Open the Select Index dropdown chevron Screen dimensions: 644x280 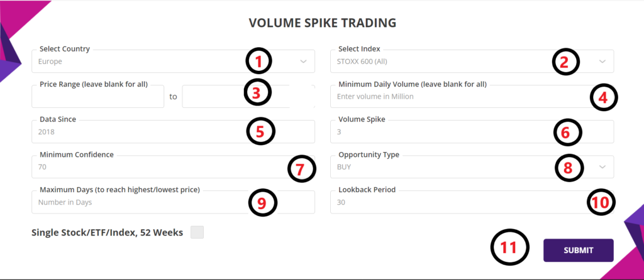(x=602, y=62)
